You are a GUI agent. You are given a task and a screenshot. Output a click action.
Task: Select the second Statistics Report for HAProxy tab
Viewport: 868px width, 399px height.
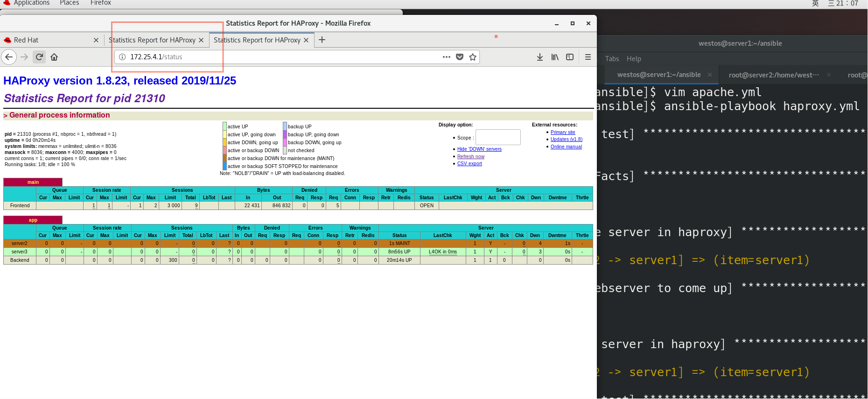pyautogui.click(x=262, y=40)
